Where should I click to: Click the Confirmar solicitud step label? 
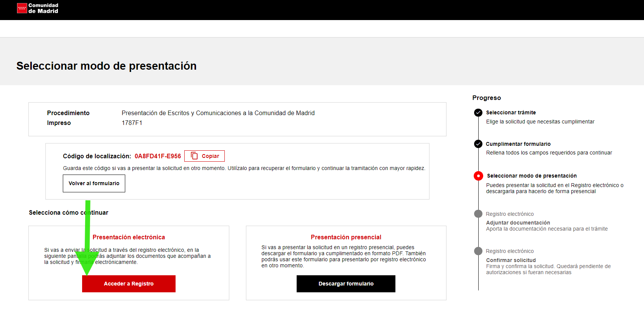511,260
